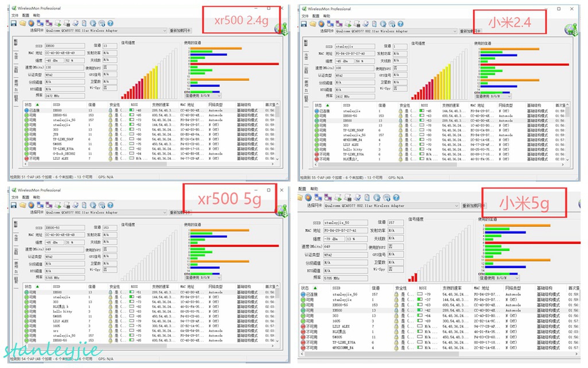This screenshot has height=368, width=588.
Task: Click the purple network computers icon in 小米2.4 window
Action: pyautogui.click(x=339, y=24)
